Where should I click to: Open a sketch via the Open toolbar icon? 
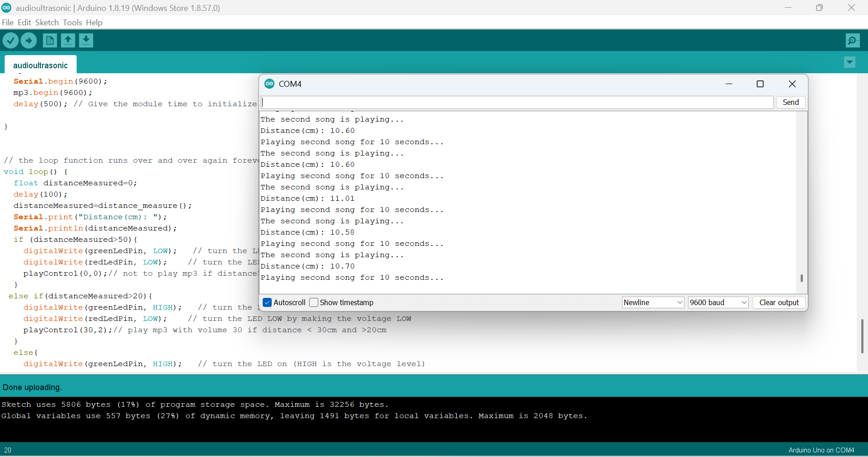pos(68,40)
